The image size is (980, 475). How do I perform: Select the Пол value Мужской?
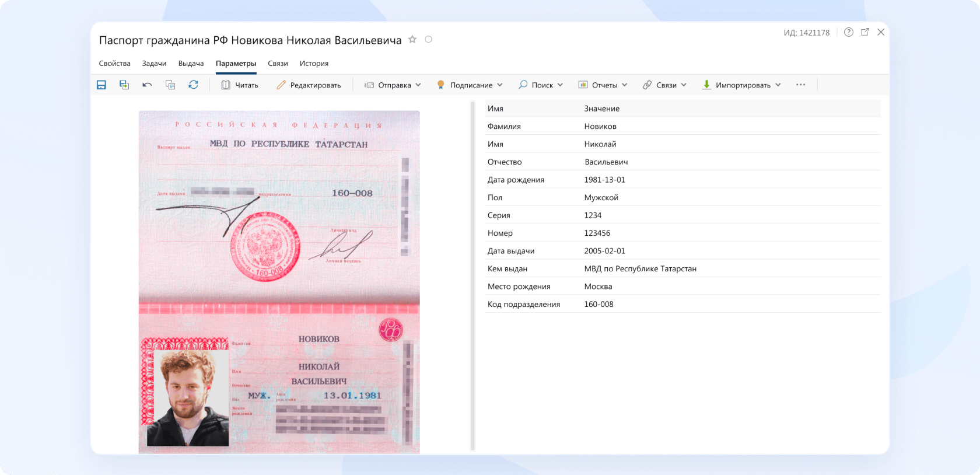601,197
